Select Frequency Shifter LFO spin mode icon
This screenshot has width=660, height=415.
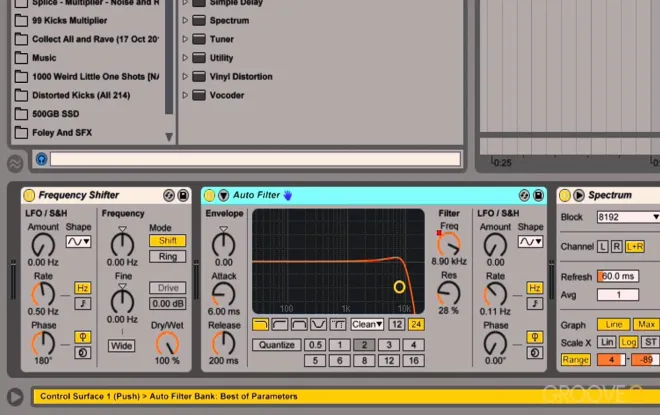coord(82,353)
